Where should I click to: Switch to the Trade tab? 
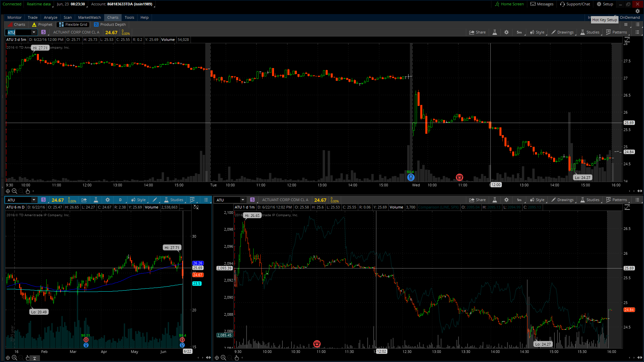(33, 17)
